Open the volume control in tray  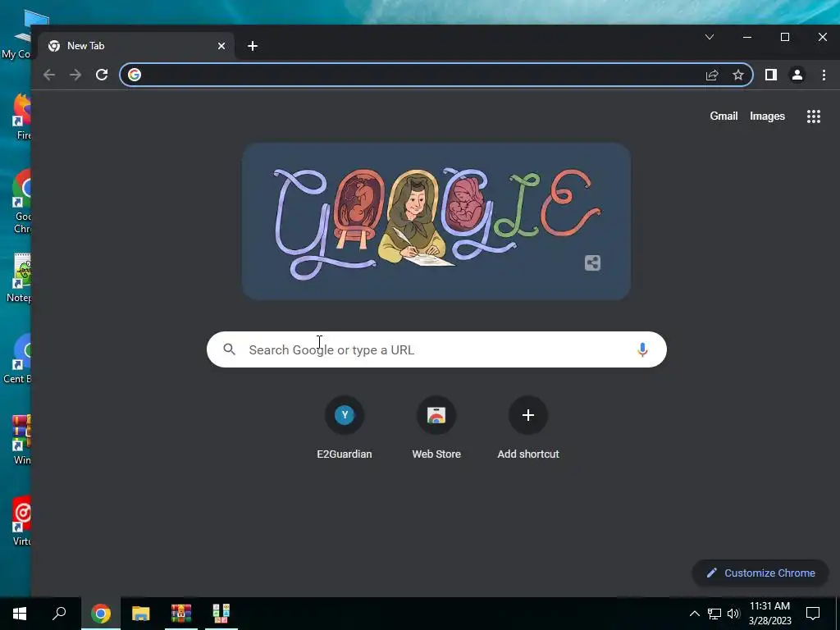pos(733,614)
